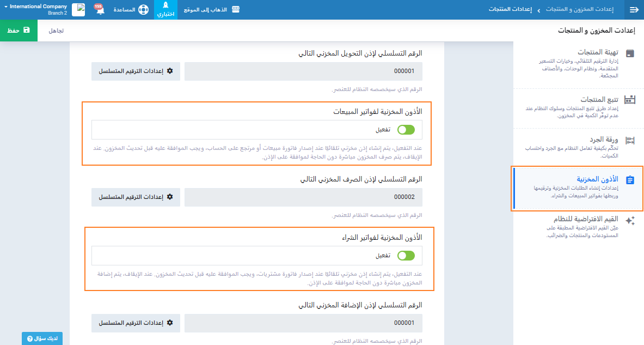This screenshot has height=345, width=644.
Task: Click the barcode icon for تتبع المنتجات
Action: pos(630,100)
